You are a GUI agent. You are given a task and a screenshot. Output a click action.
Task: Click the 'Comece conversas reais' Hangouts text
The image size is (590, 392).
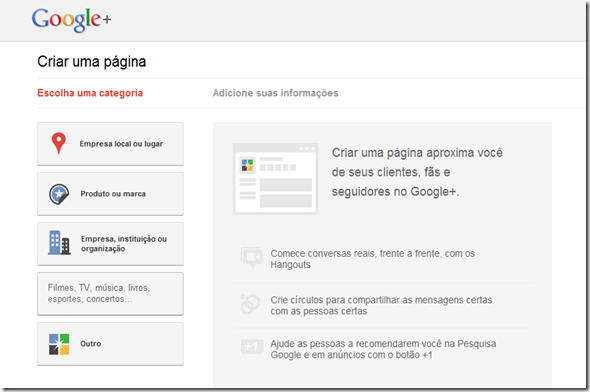[x=373, y=259]
